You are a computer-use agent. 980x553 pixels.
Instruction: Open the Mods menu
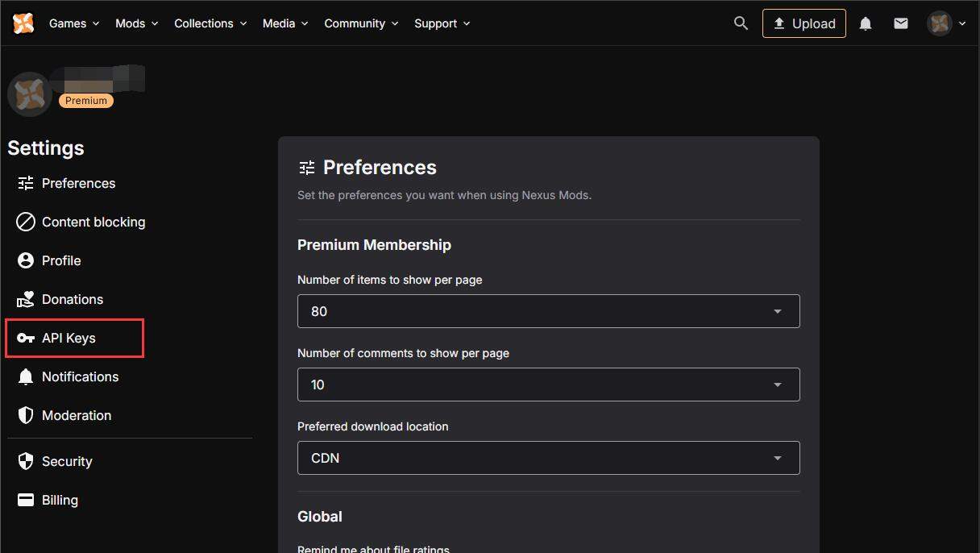pos(136,23)
